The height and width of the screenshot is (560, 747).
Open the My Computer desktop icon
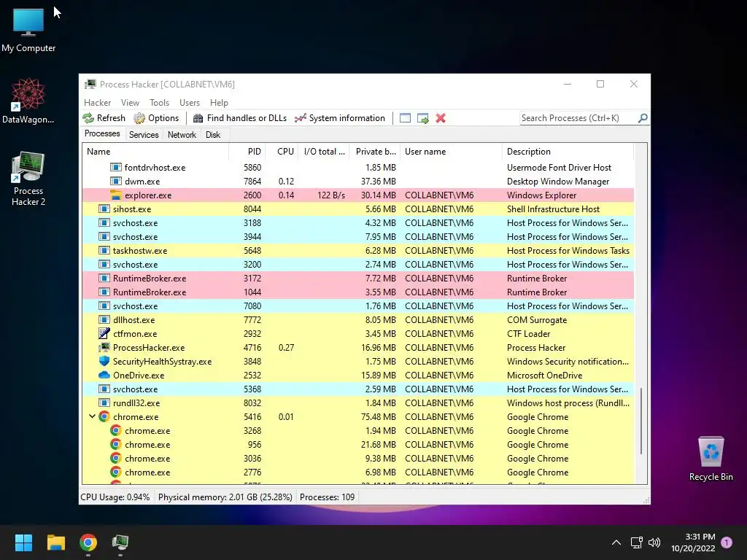click(x=28, y=30)
